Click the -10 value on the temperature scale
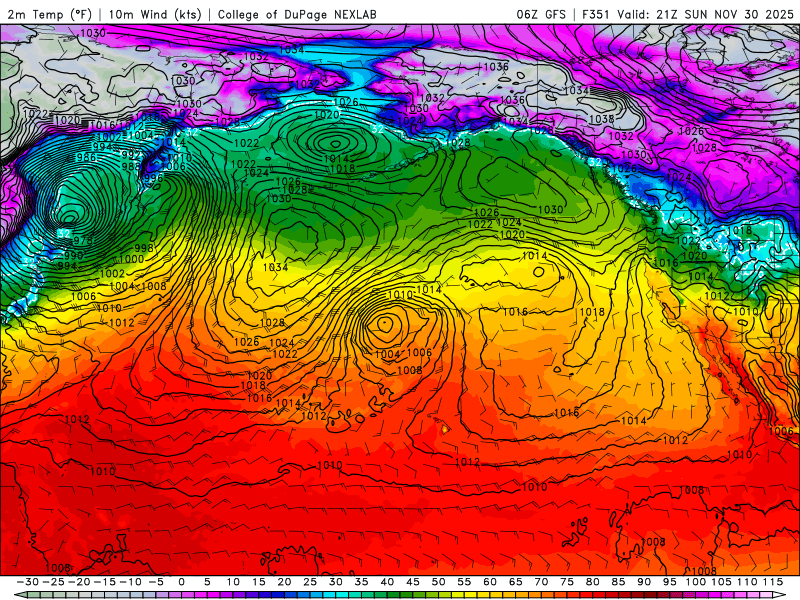This screenshot has width=800, height=600. (x=130, y=582)
